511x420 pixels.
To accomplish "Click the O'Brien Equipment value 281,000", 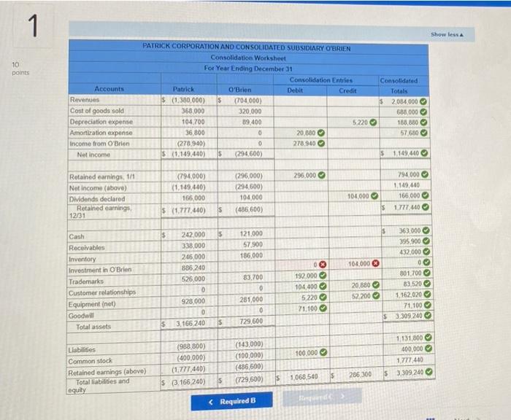I will click(x=251, y=299).
